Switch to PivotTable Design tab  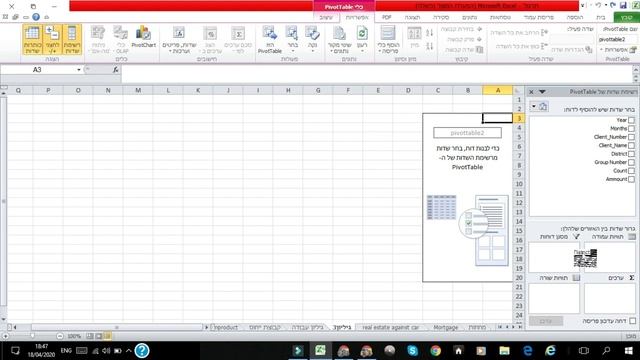(326, 17)
